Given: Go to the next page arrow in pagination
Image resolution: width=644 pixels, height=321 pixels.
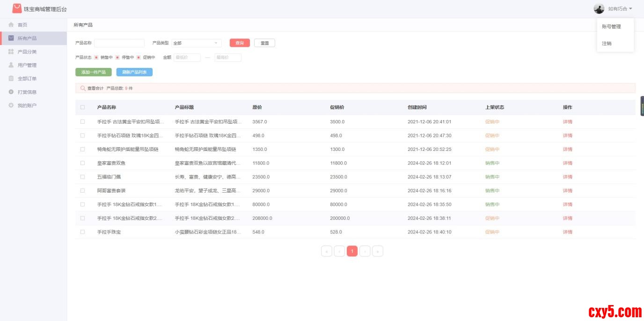Looking at the screenshot, I should click(365, 251).
